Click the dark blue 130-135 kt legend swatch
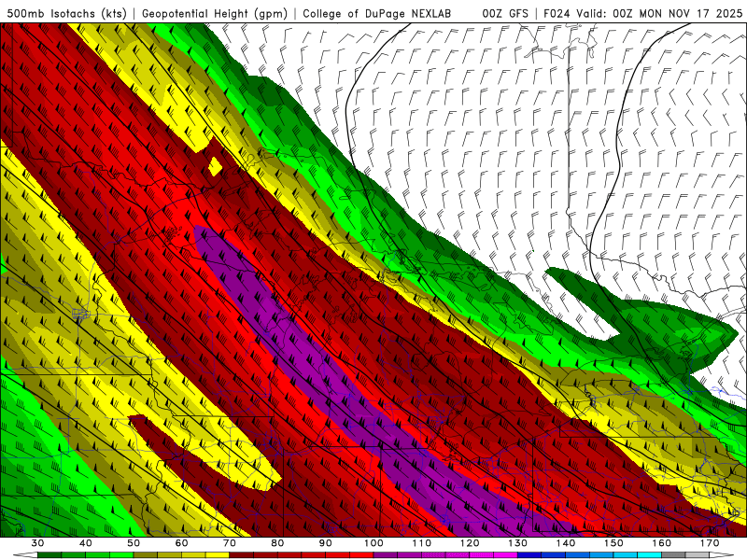This screenshot has width=747, height=560. tap(529, 555)
